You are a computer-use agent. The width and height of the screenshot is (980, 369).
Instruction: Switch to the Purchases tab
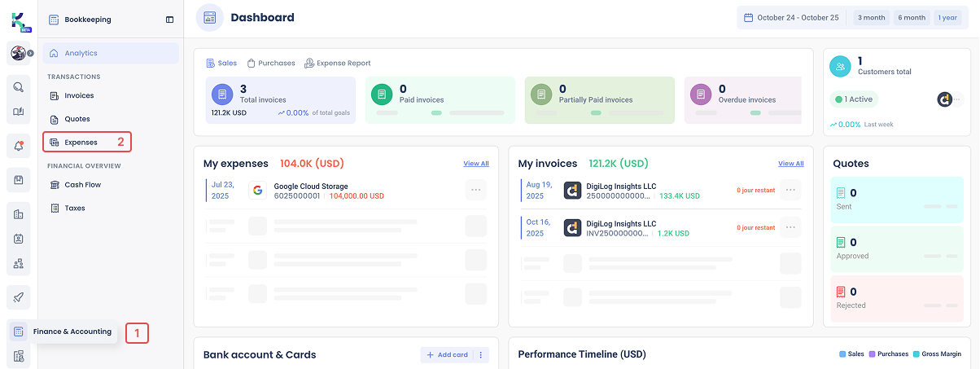[x=271, y=63]
